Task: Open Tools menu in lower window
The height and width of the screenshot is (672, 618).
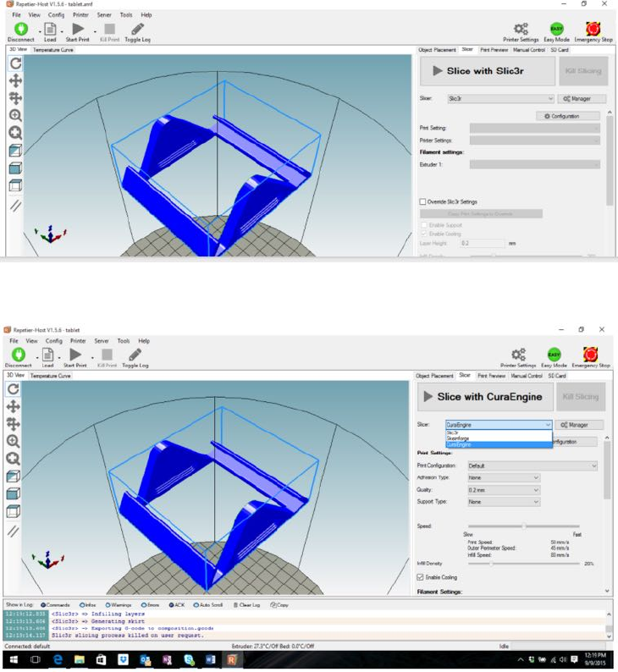Action: (x=124, y=341)
